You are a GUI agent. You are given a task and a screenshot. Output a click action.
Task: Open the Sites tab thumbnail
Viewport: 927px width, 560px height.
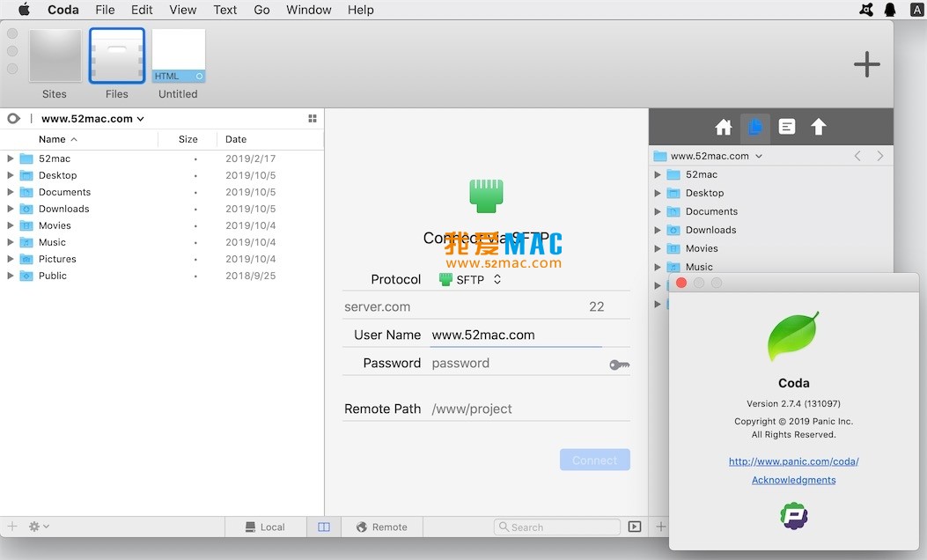pyautogui.click(x=55, y=55)
